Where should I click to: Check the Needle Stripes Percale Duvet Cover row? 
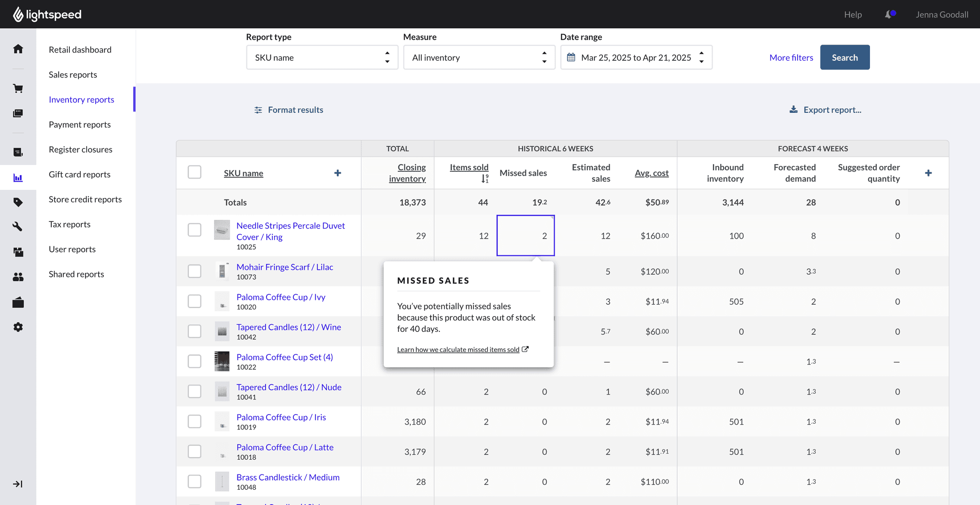(x=194, y=230)
